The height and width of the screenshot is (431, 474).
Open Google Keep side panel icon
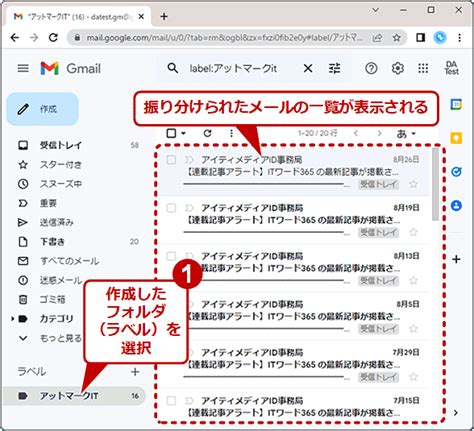(456, 138)
